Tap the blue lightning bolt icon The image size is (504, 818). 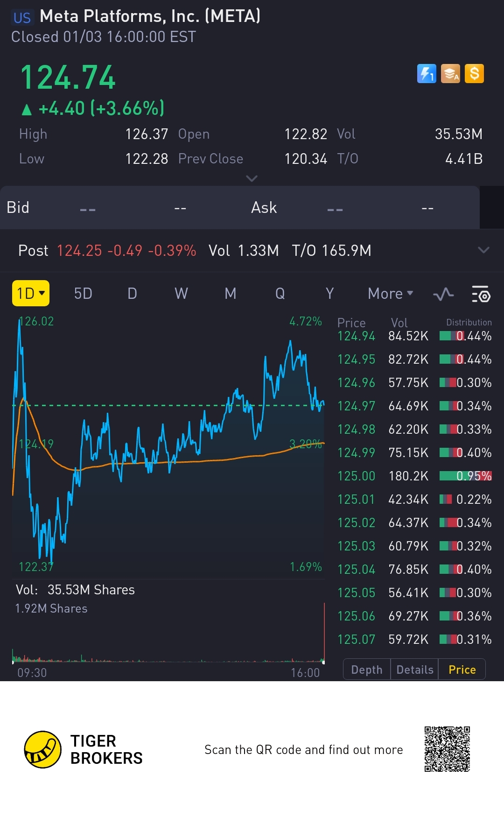pyautogui.click(x=427, y=74)
